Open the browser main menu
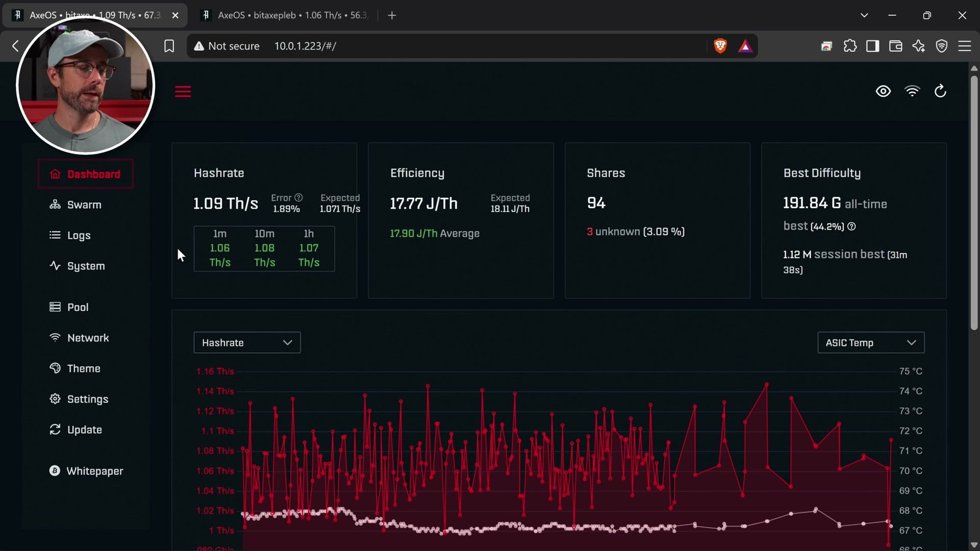The image size is (980, 551). 965,46
